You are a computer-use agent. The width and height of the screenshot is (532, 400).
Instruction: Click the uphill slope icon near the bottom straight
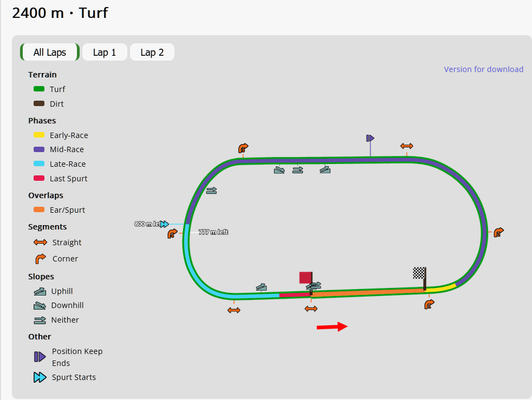[261, 287]
